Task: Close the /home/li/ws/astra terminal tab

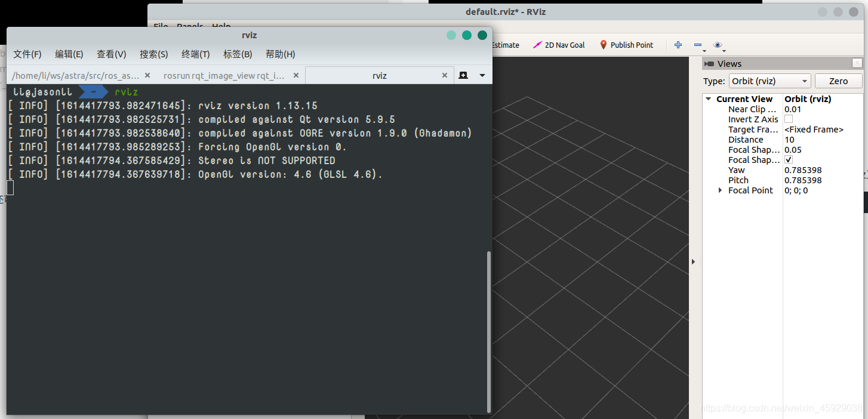Action: click(147, 76)
